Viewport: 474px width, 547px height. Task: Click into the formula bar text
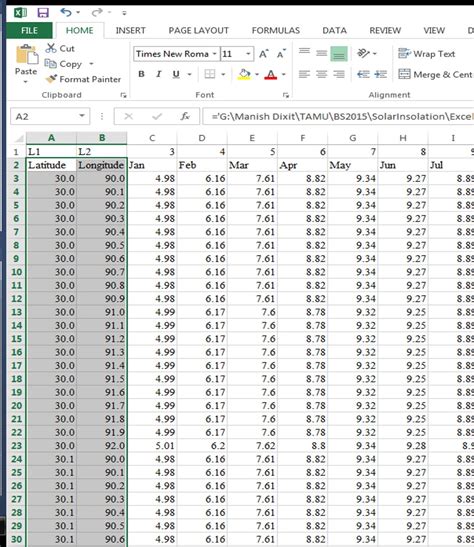coord(338,116)
